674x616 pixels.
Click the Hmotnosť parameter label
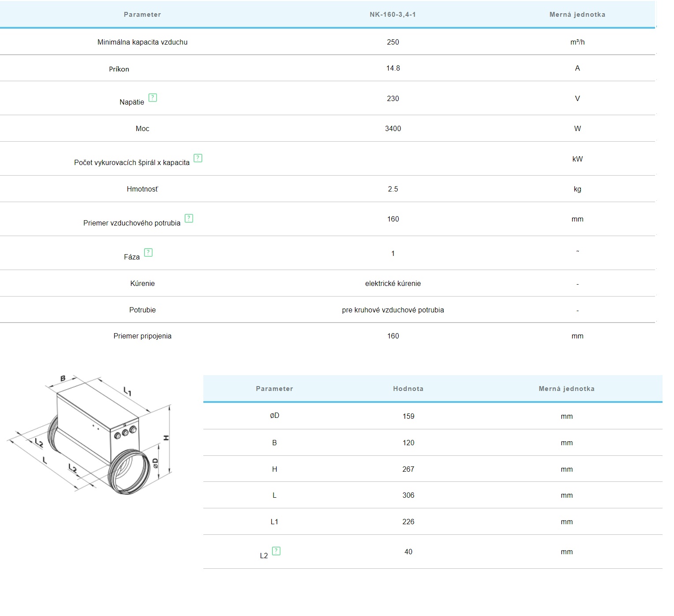pyautogui.click(x=142, y=189)
